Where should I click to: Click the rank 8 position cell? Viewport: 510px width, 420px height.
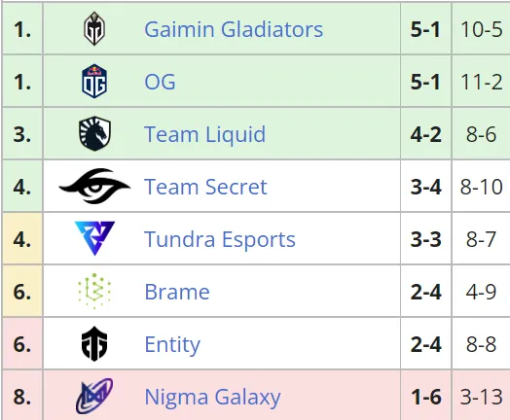point(22,396)
